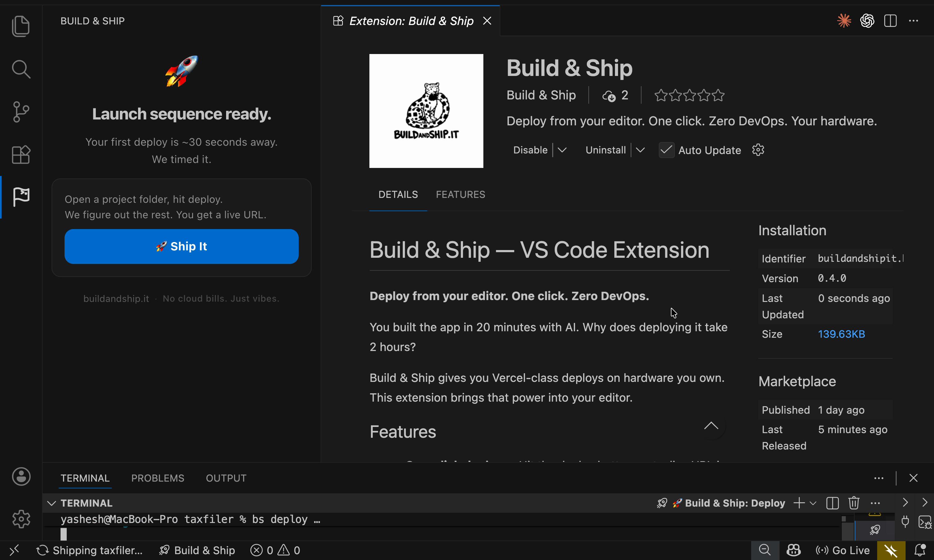Image resolution: width=934 pixels, height=560 pixels.
Task: Split the terminal pane
Action: click(832, 503)
